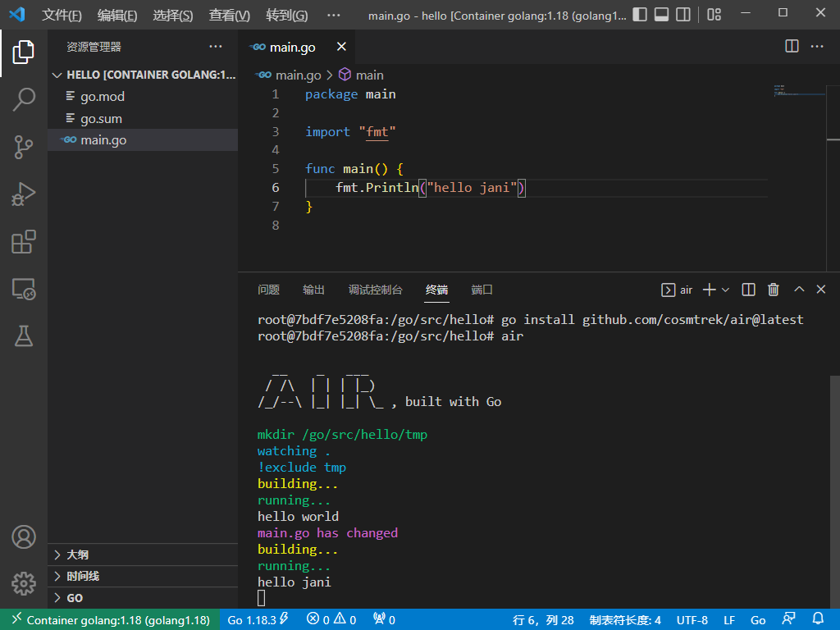Toggle bottom panel layout icon
The height and width of the screenshot is (630, 840).
pos(662,15)
